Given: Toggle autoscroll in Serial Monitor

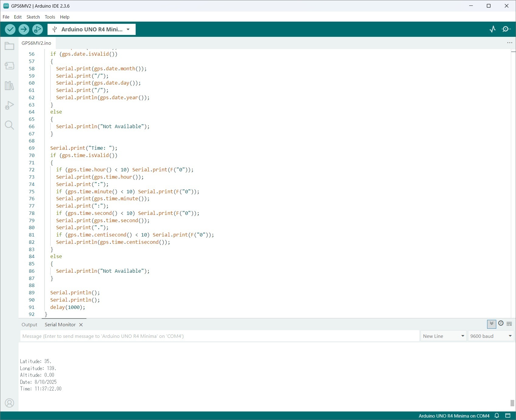Looking at the screenshot, I should coord(491,324).
